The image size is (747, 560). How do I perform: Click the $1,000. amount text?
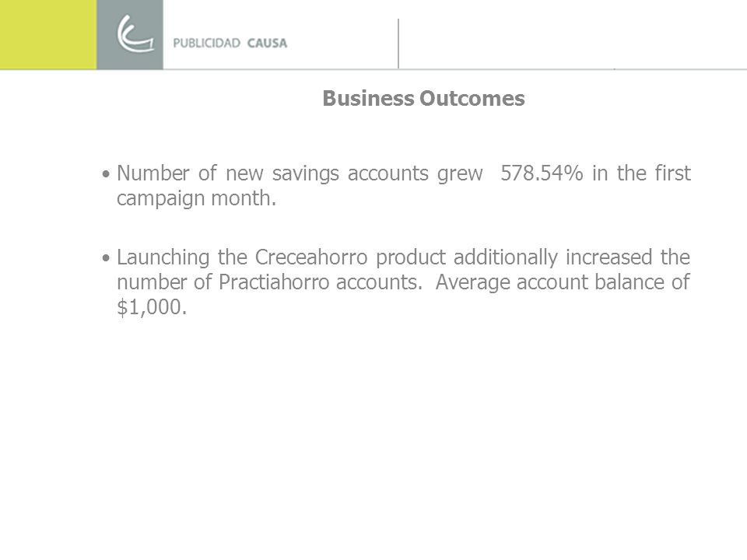(152, 307)
